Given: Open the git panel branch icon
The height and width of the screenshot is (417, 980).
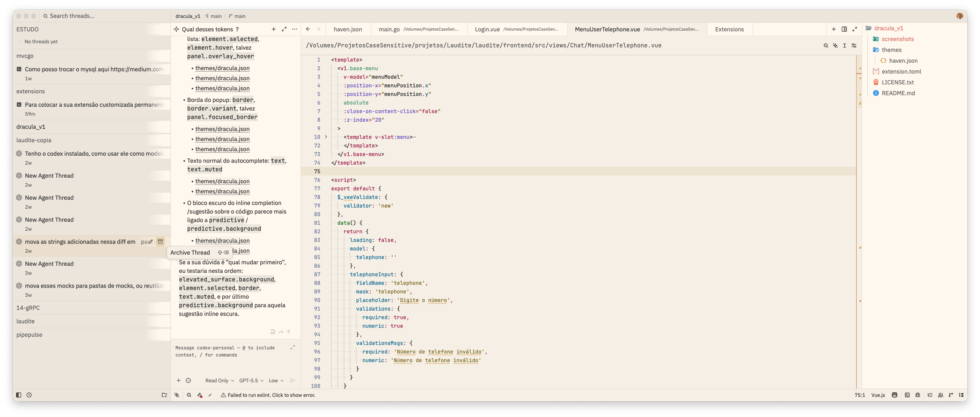Looking at the screenshot, I should tap(951, 395).
